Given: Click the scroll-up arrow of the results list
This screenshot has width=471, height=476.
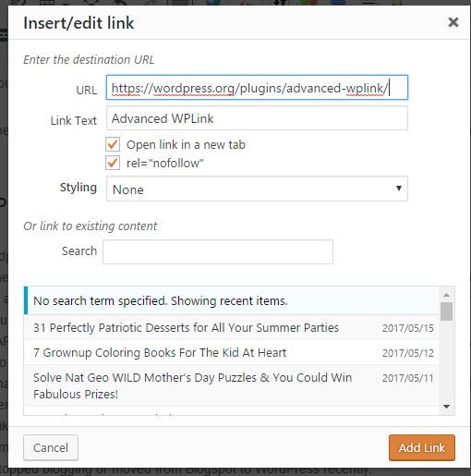Looking at the screenshot, I should [x=446, y=295].
